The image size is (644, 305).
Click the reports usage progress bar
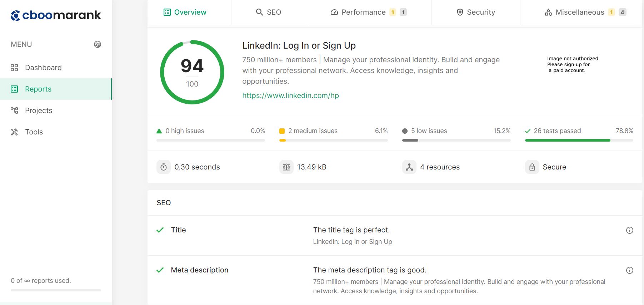[x=56, y=290]
